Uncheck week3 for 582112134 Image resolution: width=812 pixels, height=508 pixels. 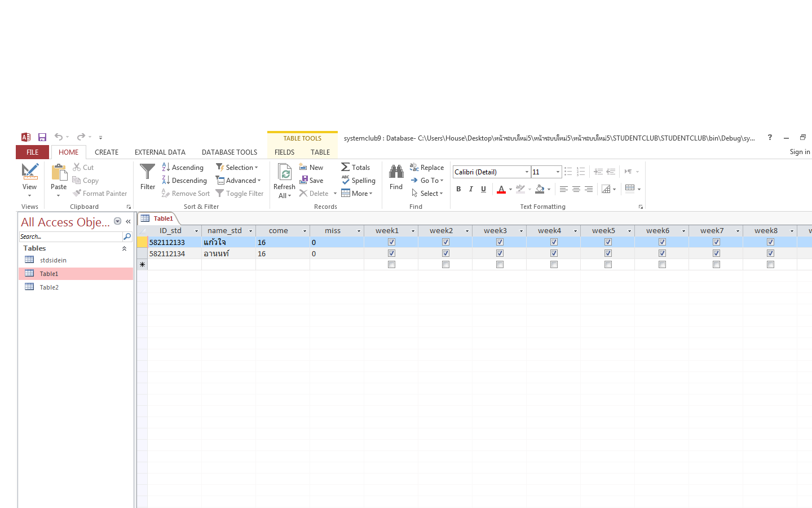click(500, 253)
